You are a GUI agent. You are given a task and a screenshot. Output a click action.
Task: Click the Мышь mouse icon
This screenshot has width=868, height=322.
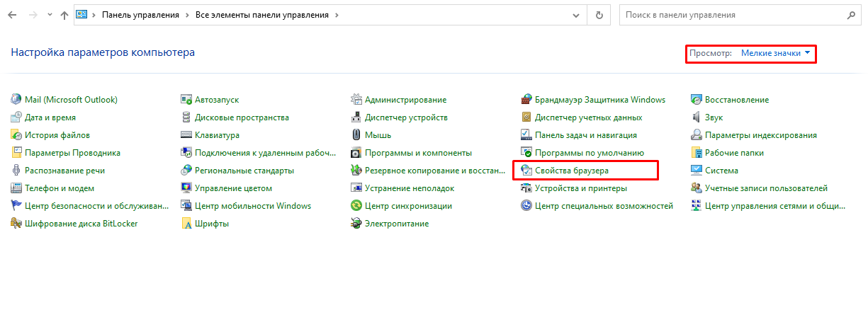pyautogui.click(x=356, y=135)
